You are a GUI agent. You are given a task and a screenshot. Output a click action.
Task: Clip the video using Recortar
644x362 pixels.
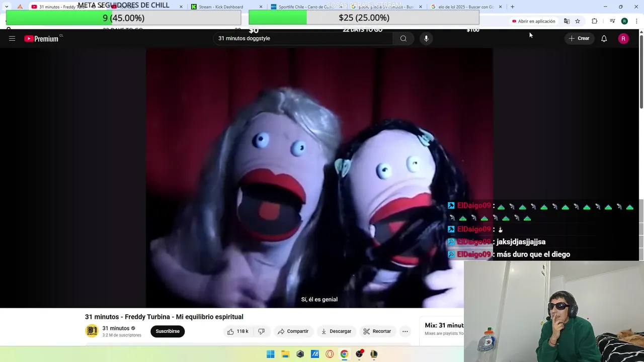point(377,331)
